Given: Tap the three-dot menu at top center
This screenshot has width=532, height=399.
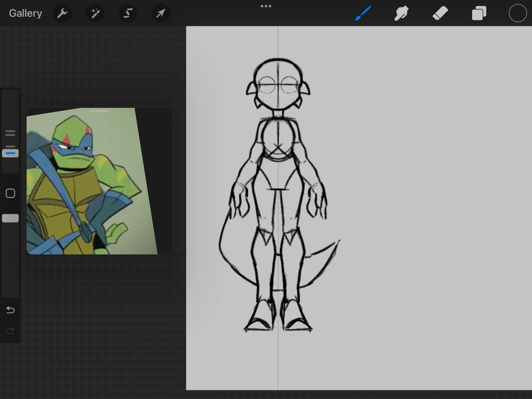Looking at the screenshot, I should tap(266, 6).
